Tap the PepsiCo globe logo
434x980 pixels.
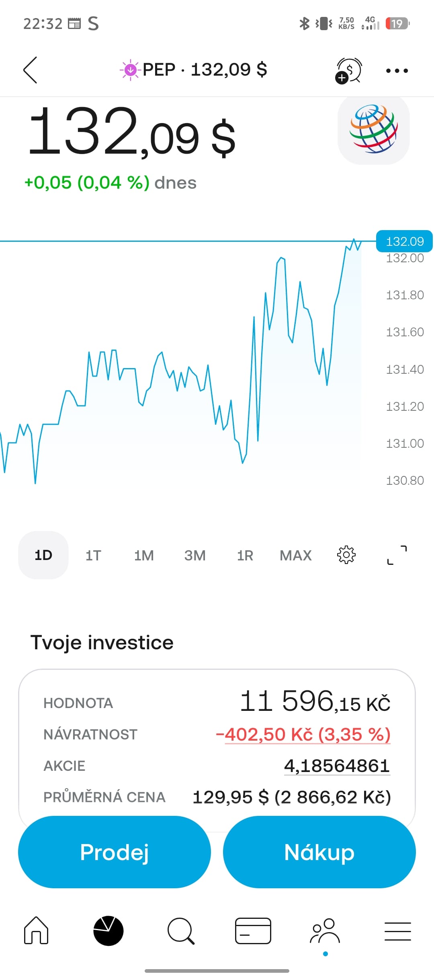click(374, 129)
